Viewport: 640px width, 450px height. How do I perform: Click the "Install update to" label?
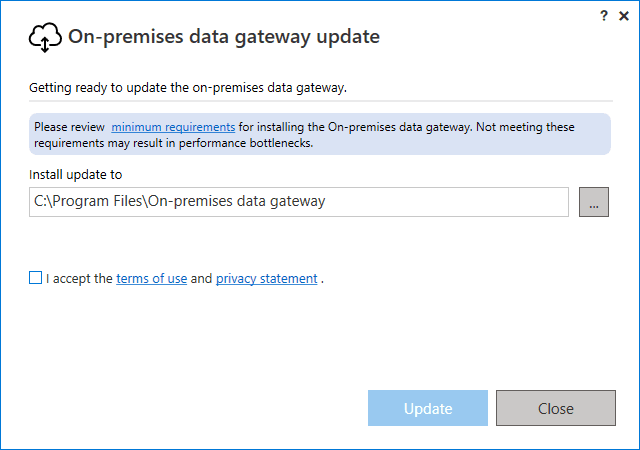click(x=76, y=174)
